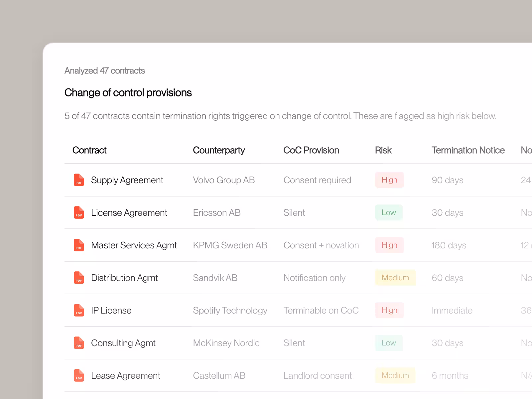Click the Landlord consent provision cell
This screenshot has height=399, width=532.
click(x=318, y=376)
